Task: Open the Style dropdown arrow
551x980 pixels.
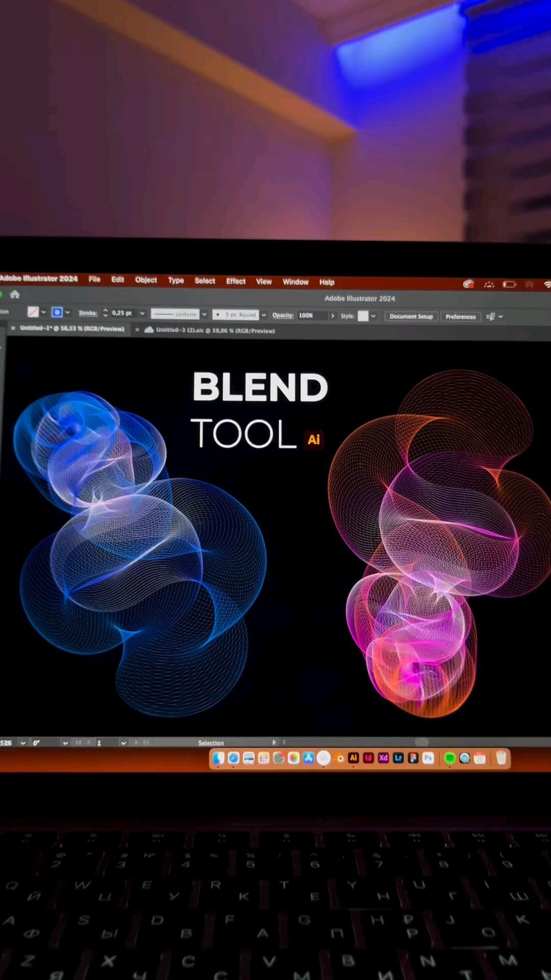Action: pos(373,316)
